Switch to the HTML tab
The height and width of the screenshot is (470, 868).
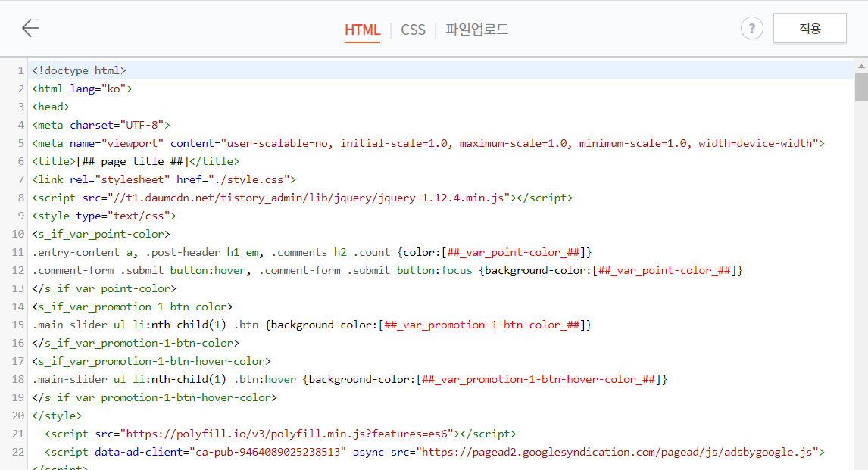(363, 30)
